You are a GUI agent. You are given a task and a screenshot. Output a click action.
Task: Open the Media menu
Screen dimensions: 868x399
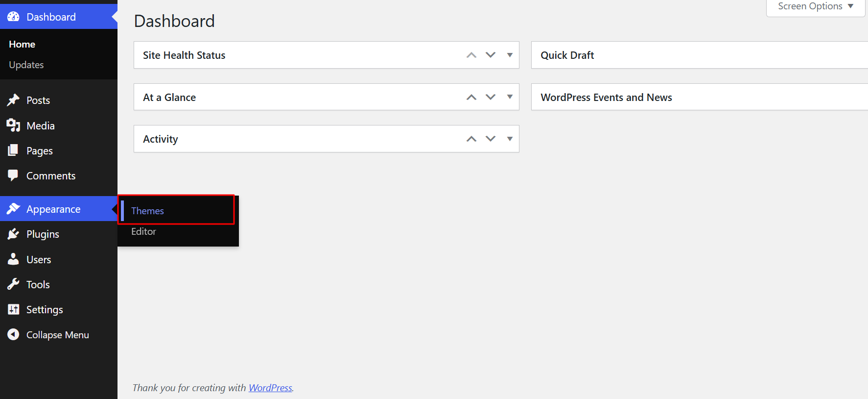point(59,125)
